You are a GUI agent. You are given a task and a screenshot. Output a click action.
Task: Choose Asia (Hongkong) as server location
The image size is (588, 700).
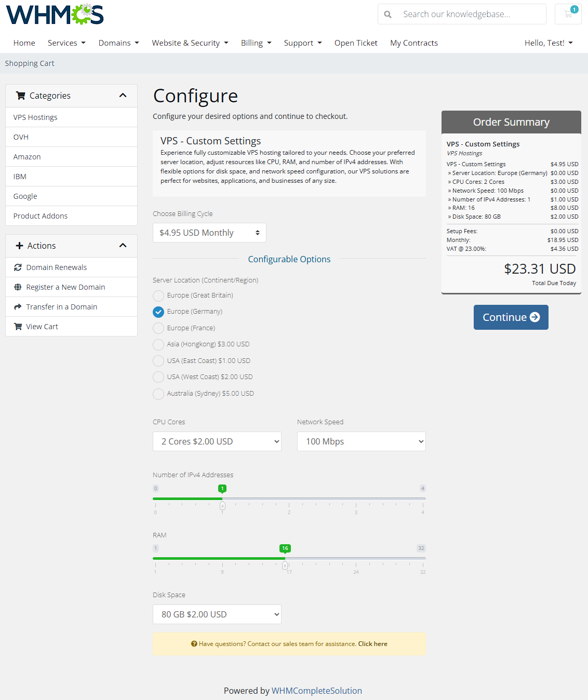click(158, 344)
